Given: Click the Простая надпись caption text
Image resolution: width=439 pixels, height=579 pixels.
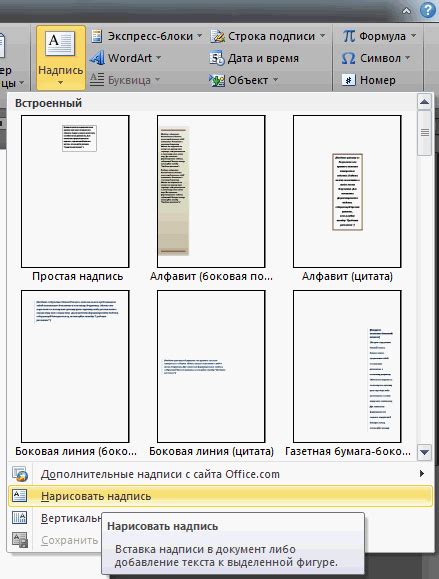Looking at the screenshot, I should [78, 276].
